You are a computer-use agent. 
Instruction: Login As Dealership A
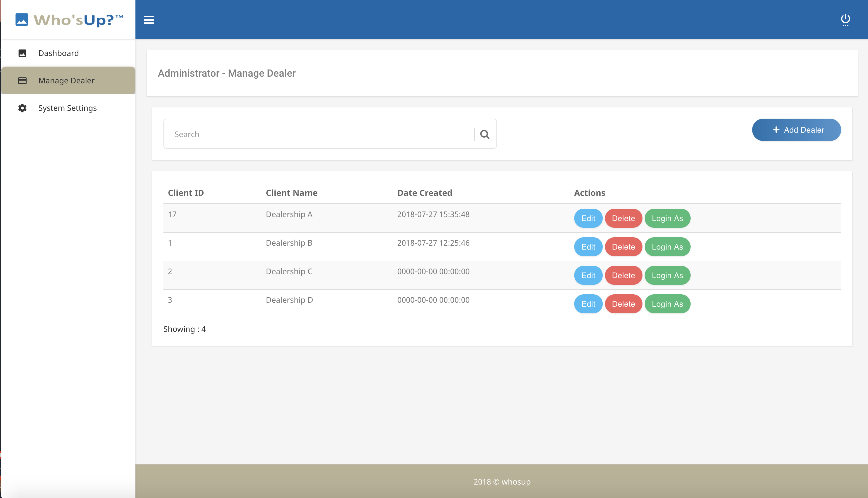pos(667,218)
